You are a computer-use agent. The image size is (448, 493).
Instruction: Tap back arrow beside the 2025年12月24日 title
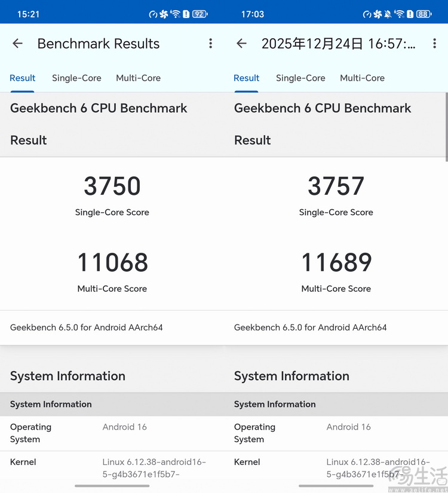tap(241, 44)
